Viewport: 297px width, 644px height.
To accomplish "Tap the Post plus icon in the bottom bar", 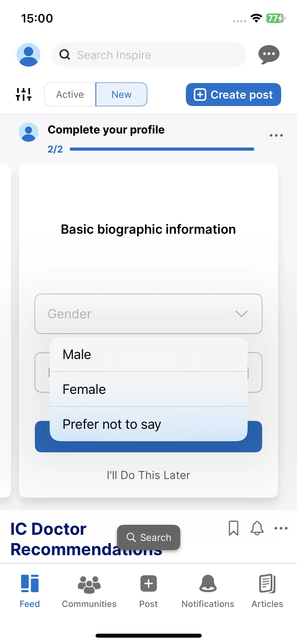I will point(148,583).
